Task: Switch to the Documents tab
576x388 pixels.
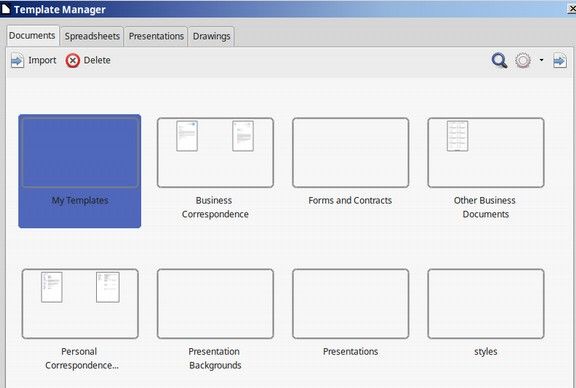Action: [x=32, y=36]
